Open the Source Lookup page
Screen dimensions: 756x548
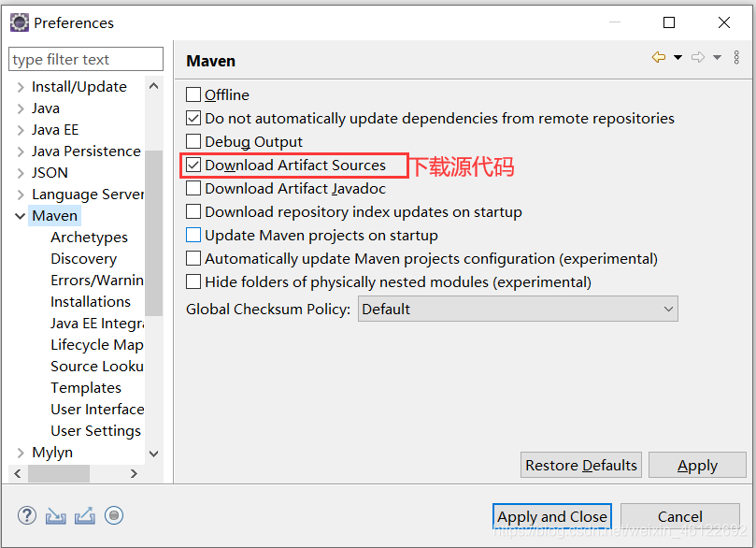click(97, 367)
